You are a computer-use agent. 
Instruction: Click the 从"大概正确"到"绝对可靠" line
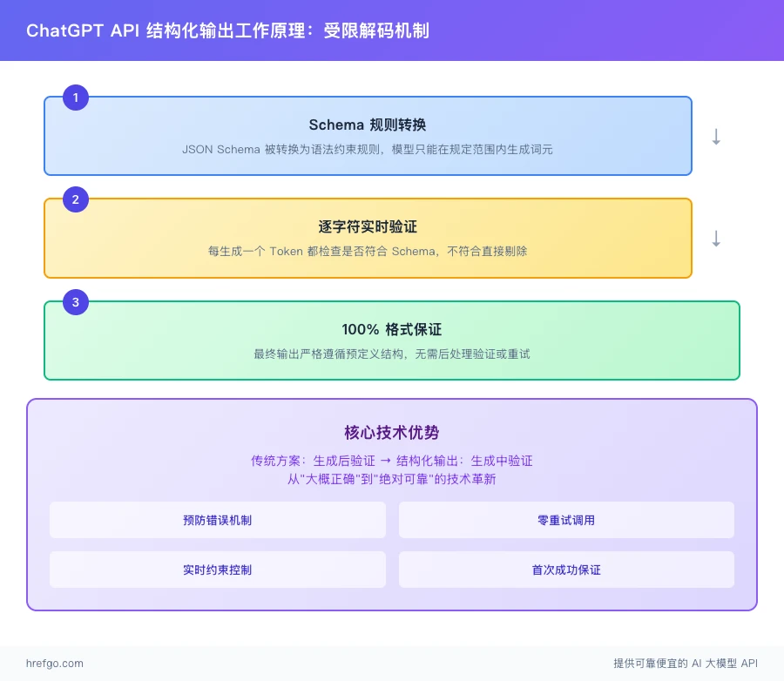pyautogui.click(x=391, y=479)
